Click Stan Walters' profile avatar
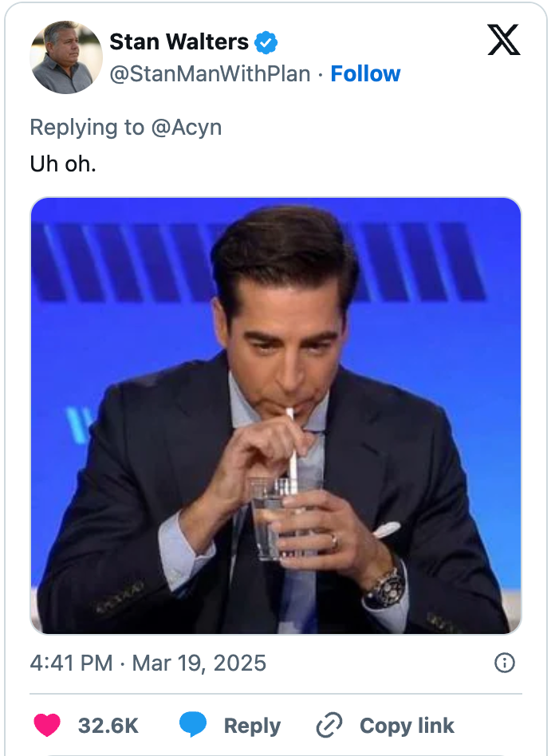This screenshot has width=555, height=756. [x=66, y=57]
